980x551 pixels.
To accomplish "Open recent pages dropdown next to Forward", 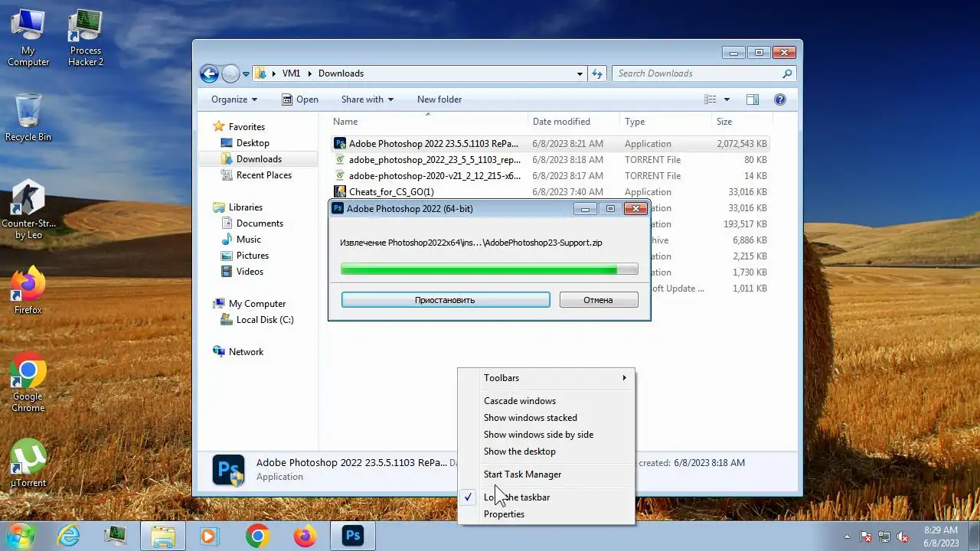I will (x=246, y=74).
